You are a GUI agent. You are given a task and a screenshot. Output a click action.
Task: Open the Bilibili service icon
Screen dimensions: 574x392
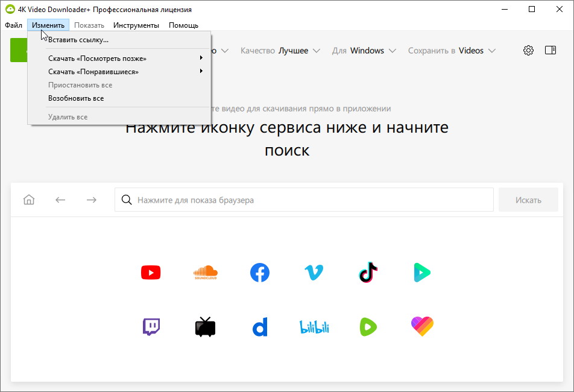314,327
